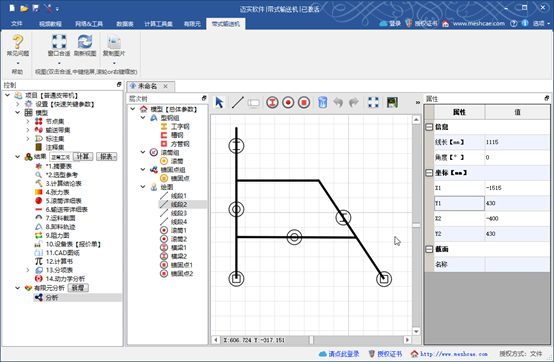The width and height of the screenshot is (554, 362).
Task: Open the status bar http://www.meshcae.com link
Action: point(449,354)
